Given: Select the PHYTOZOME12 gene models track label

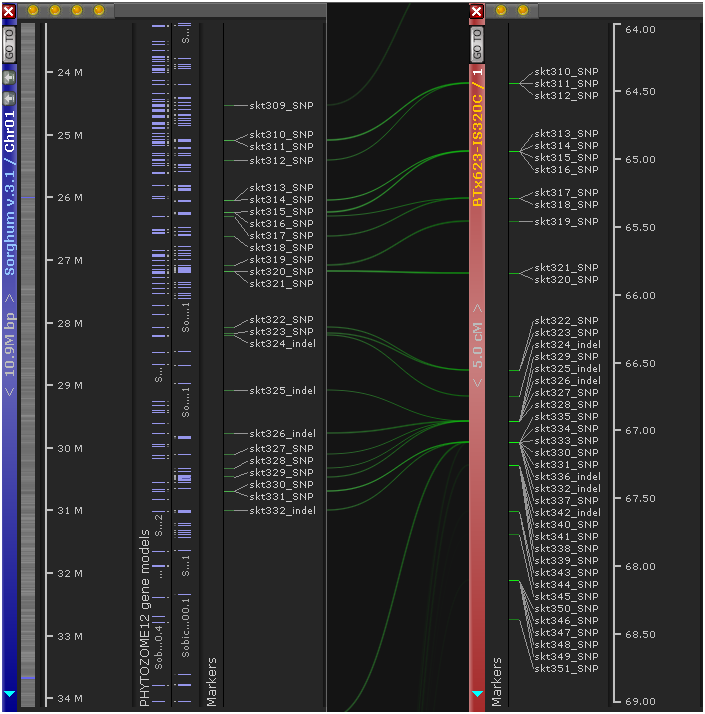Looking at the screenshot, I should [144, 617].
